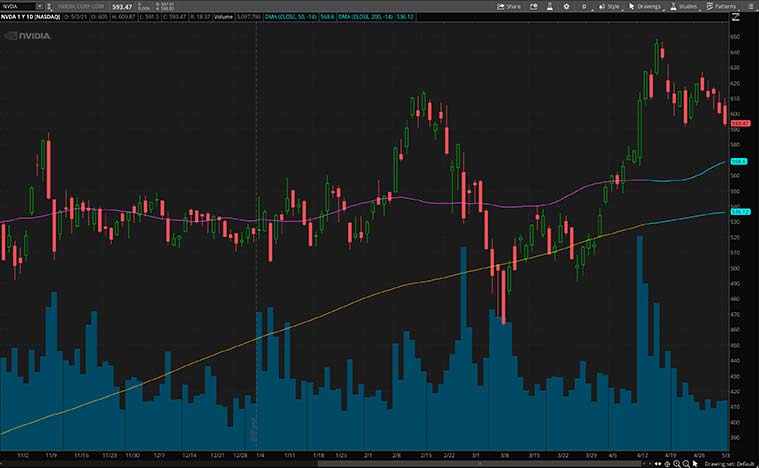Image resolution: width=759 pixels, height=468 pixels.
Task: Click the Volume label in chart header
Action: click(222, 18)
